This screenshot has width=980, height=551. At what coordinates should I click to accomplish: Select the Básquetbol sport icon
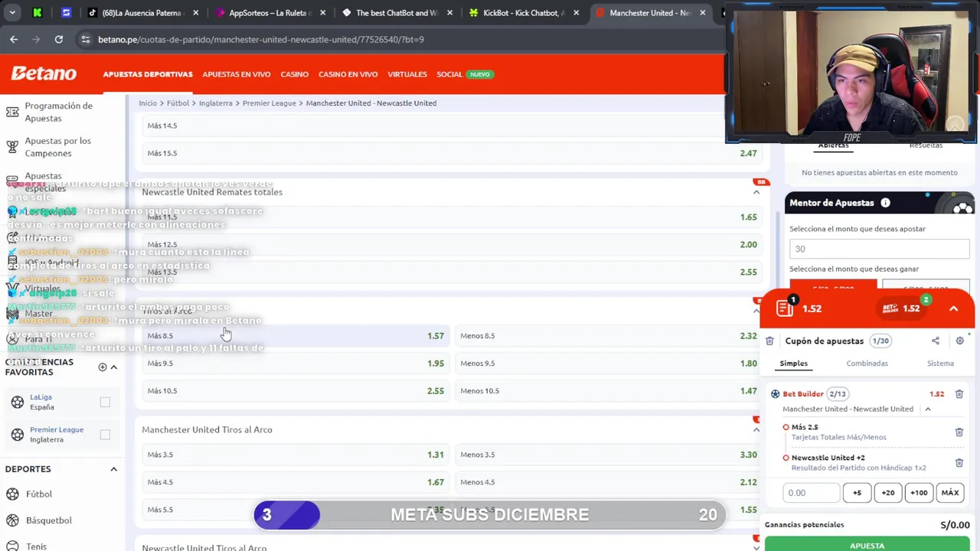pyautogui.click(x=12, y=520)
